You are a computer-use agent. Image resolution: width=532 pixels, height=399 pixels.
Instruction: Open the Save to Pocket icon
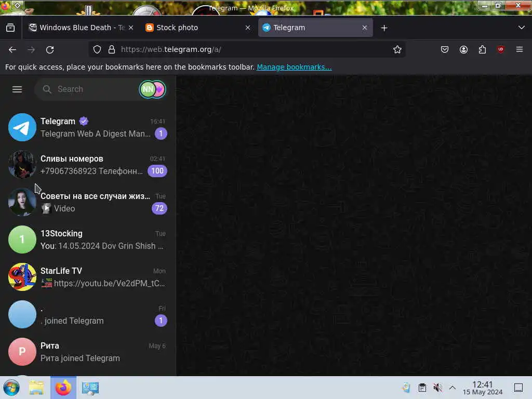tap(445, 49)
